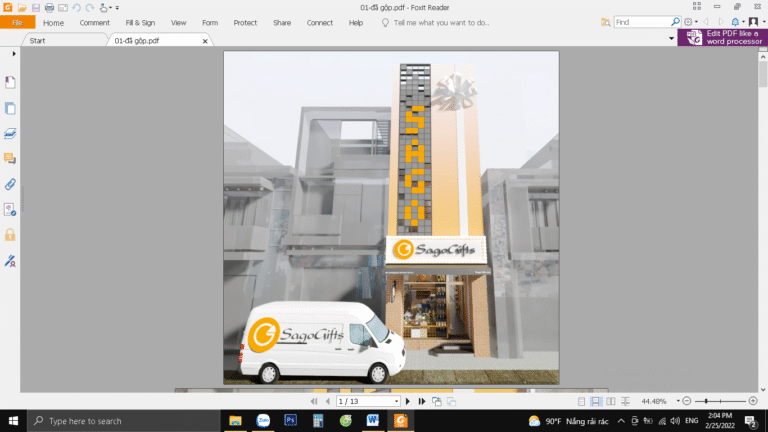Screen dimensions: 768x432
Task: Click the next view icon in status bar
Action: pyautogui.click(x=452, y=401)
